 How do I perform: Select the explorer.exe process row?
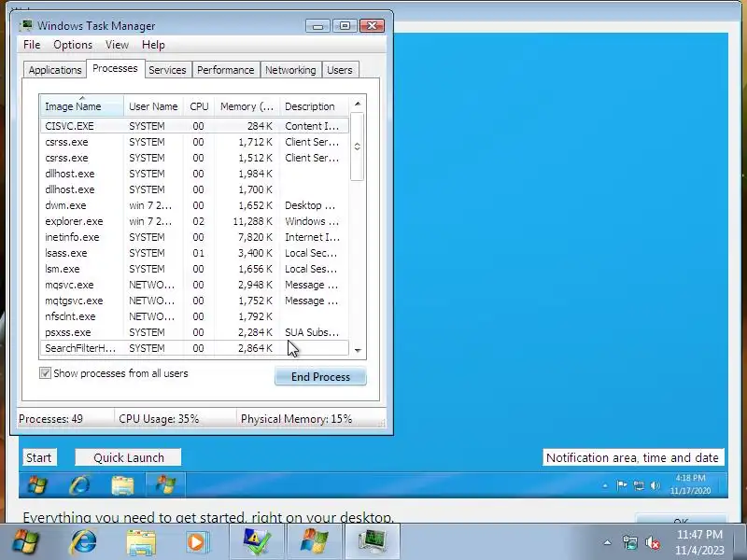[x=194, y=221]
